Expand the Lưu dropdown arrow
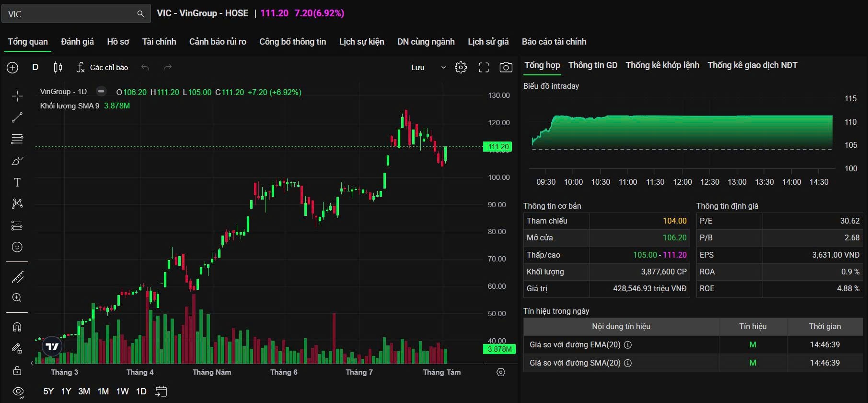This screenshot has height=403, width=868. pos(443,68)
